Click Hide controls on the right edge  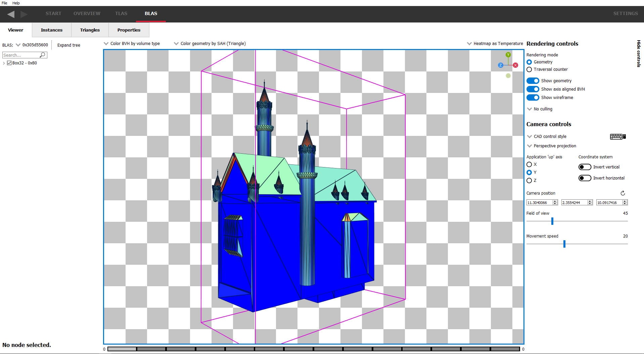coord(638,54)
